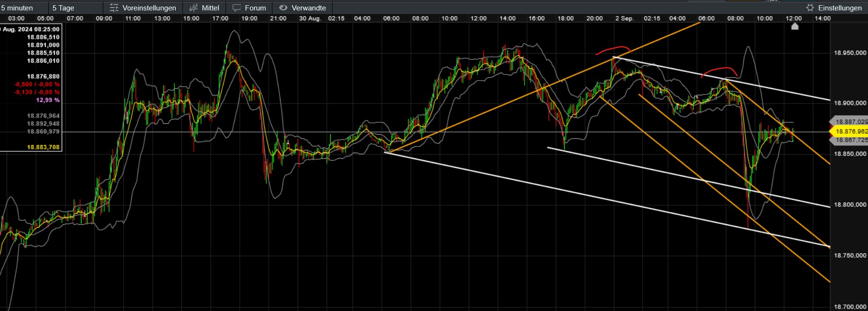Click the 18.700,000 price axis label
The width and height of the screenshot is (868, 311).
(x=850, y=307)
